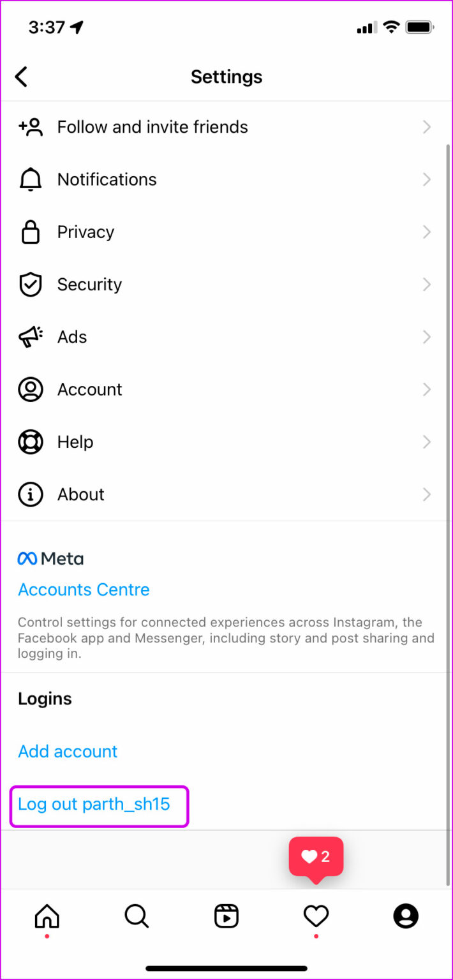The width and height of the screenshot is (453, 980).
Task: Expand the Account settings row
Action: pos(226,389)
